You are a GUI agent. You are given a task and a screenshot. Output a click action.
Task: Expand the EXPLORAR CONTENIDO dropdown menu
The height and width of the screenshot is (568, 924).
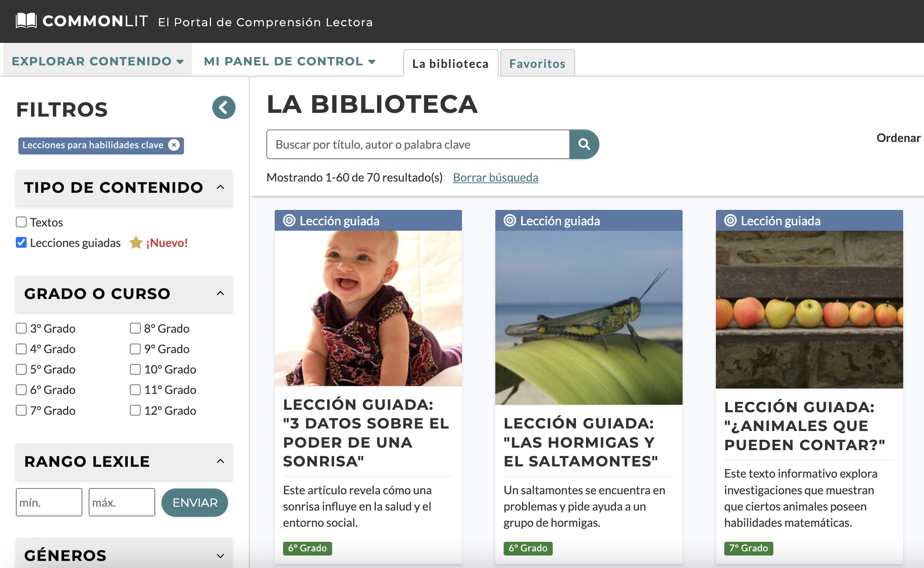click(98, 62)
